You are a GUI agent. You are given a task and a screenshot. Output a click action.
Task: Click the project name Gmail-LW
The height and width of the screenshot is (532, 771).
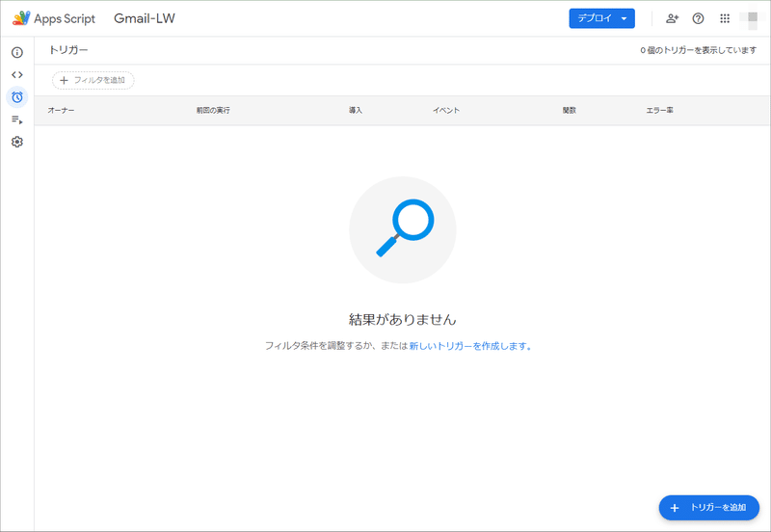(x=145, y=18)
